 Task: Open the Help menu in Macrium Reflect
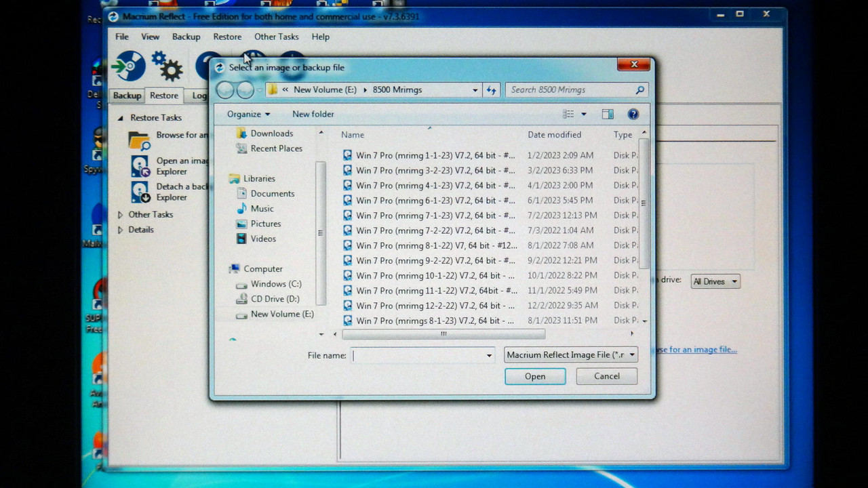tap(320, 37)
